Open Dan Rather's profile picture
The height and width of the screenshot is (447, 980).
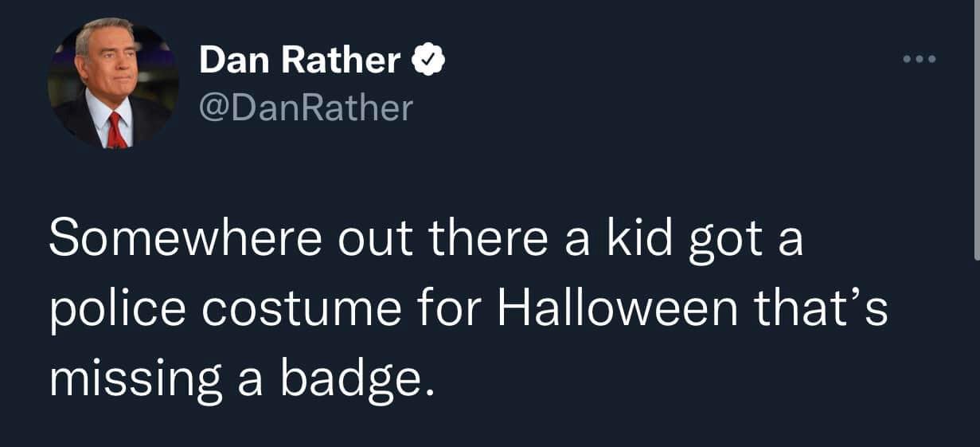pos(112,84)
